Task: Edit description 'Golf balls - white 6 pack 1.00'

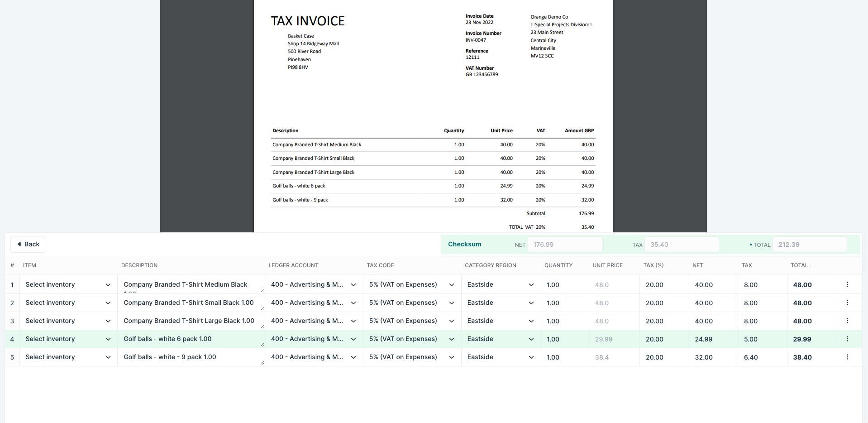Action: [191, 339]
